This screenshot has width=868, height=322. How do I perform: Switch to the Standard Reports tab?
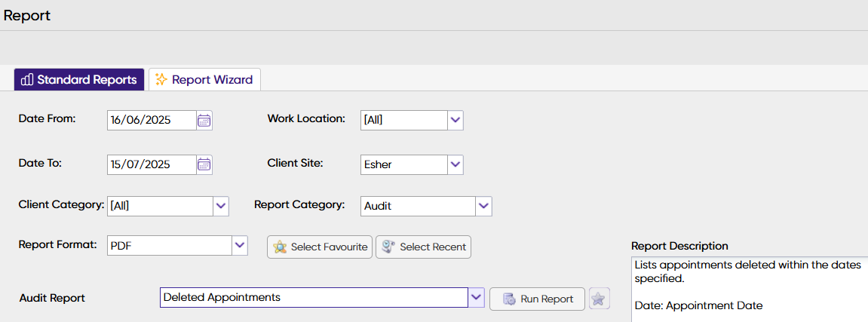(x=79, y=79)
